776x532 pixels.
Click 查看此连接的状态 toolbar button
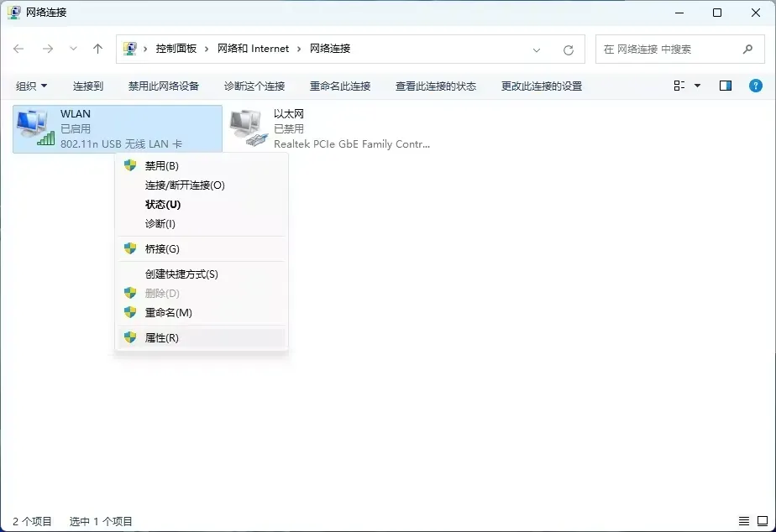click(x=436, y=86)
